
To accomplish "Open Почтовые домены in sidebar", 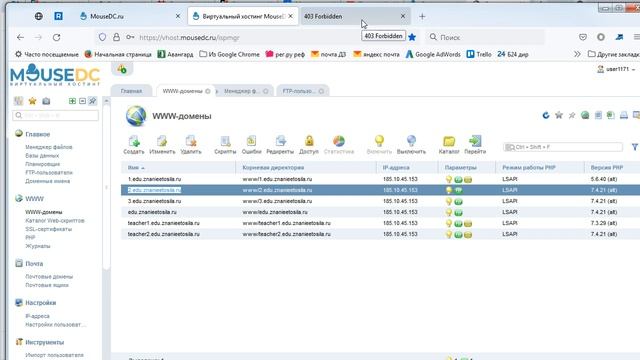I will click(x=49, y=277).
